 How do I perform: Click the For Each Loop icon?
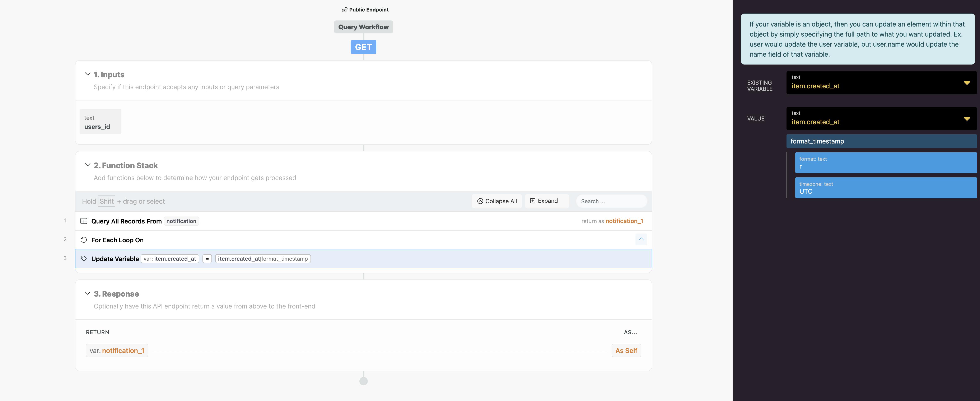84,240
